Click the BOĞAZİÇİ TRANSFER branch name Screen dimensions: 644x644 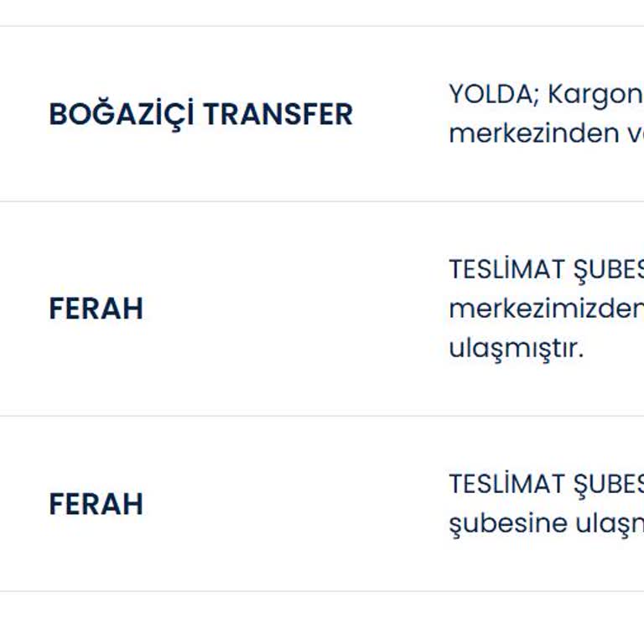tap(200, 114)
